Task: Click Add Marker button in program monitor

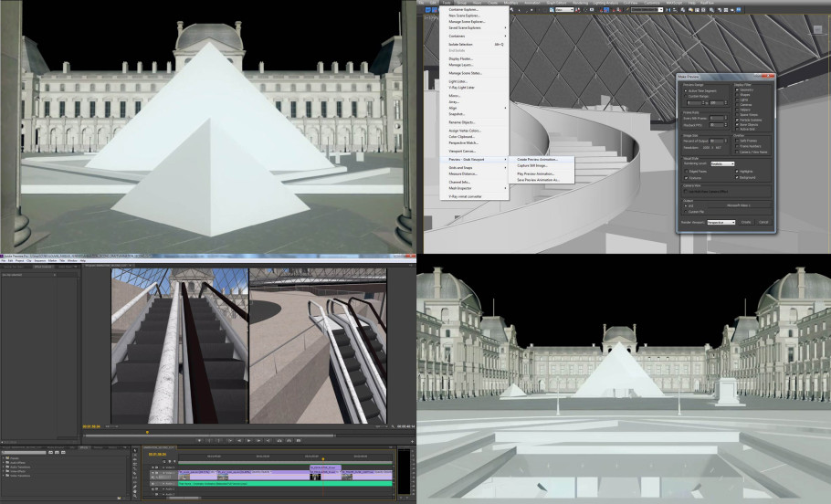Action: [x=199, y=440]
